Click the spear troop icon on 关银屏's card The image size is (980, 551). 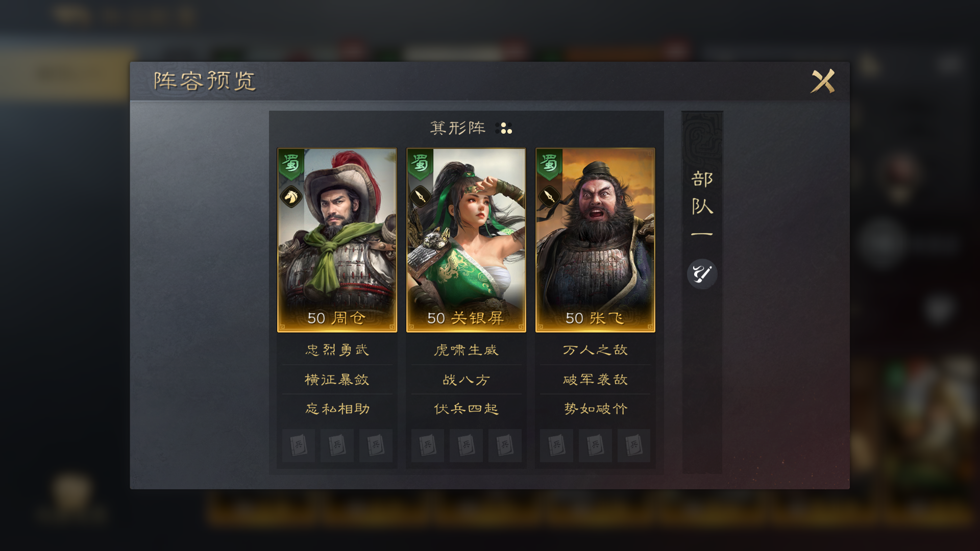click(420, 196)
